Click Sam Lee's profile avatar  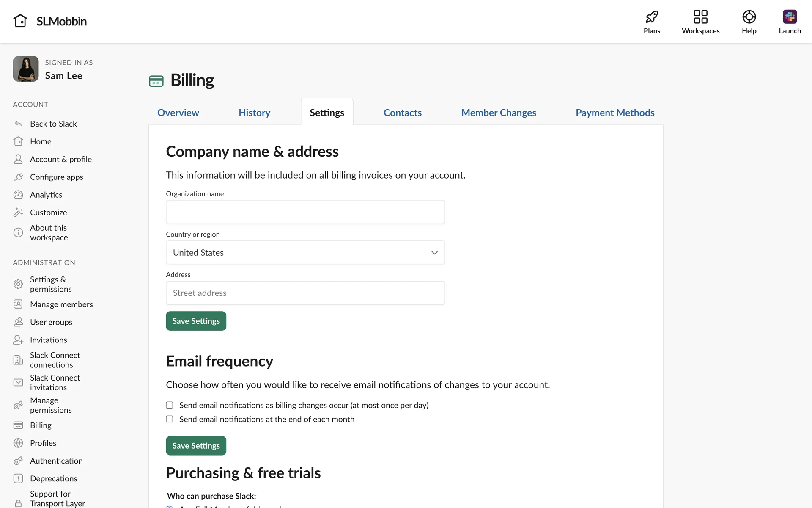coord(26,69)
